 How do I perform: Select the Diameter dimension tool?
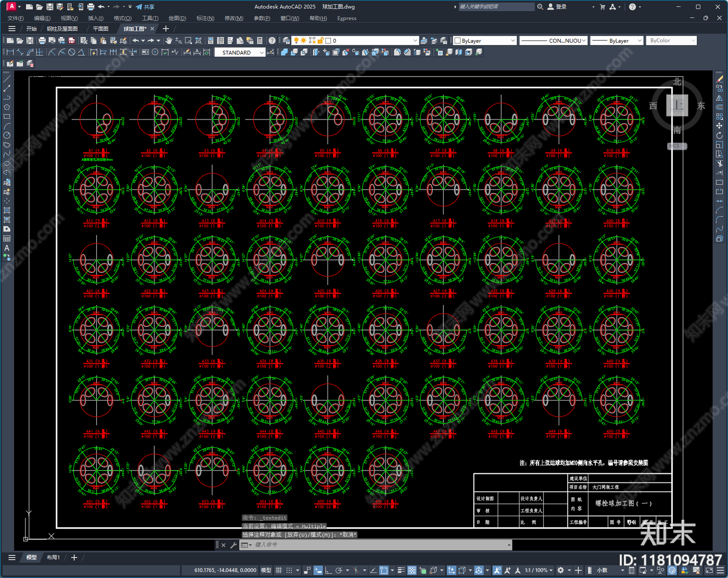71,52
